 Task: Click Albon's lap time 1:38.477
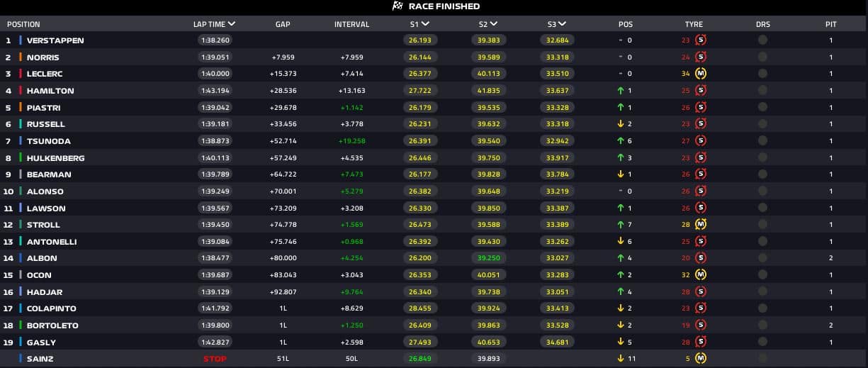(x=215, y=258)
